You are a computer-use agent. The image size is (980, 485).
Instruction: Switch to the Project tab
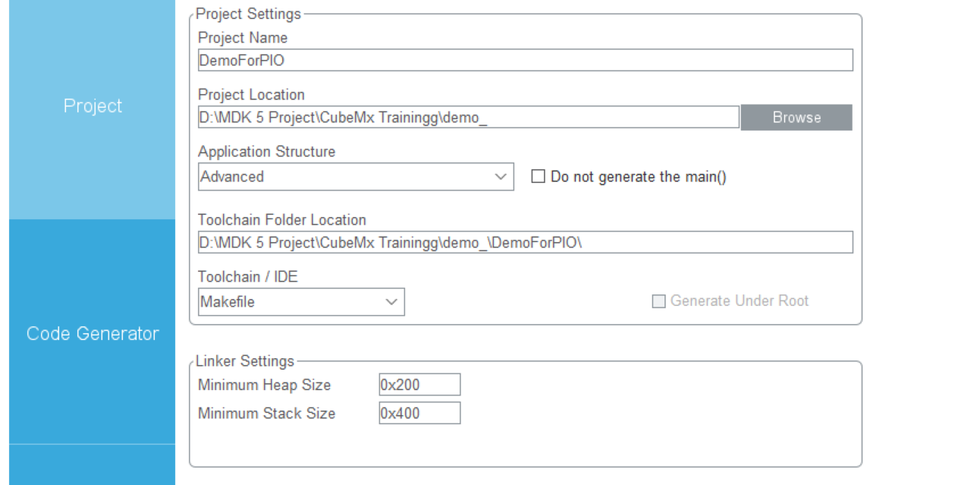[92, 106]
